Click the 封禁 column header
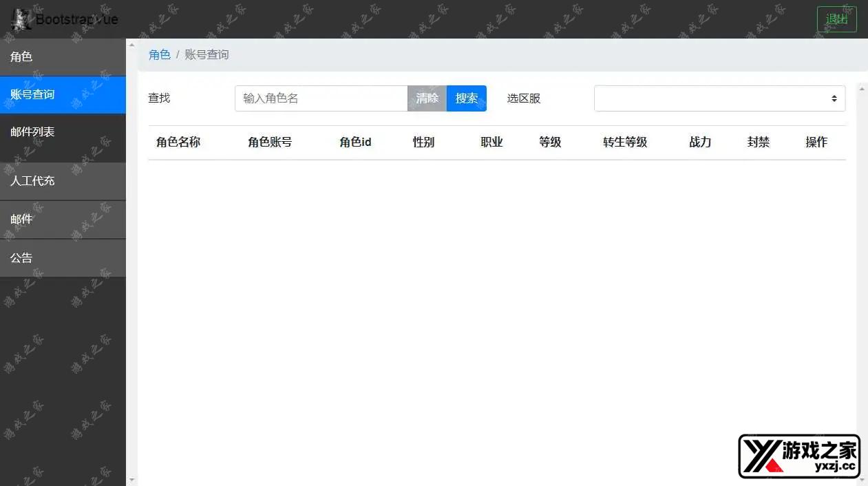This screenshot has width=868, height=486. 759,142
